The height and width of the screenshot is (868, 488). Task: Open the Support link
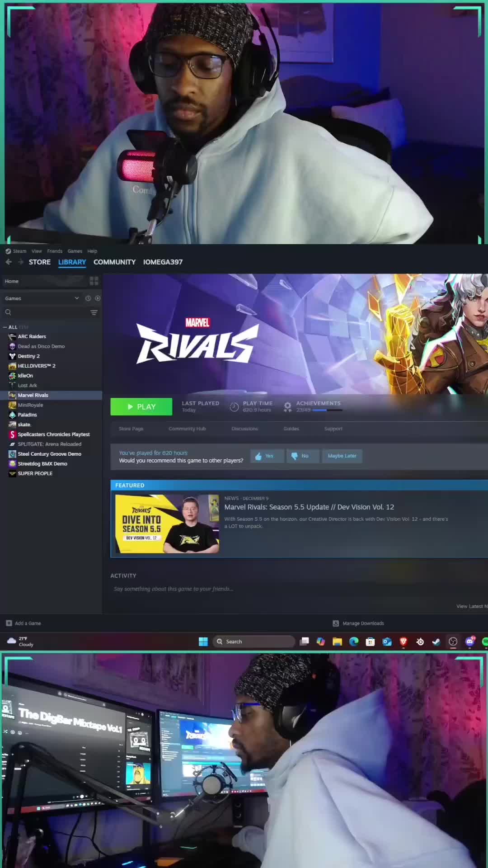pyautogui.click(x=333, y=429)
